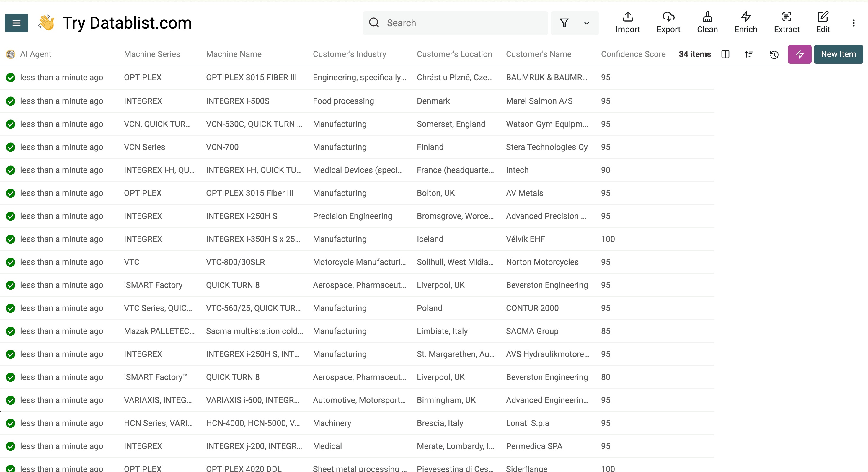Image resolution: width=868 pixels, height=472 pixels.
Task: Select the Export icon
Action: tap(668, 22)
